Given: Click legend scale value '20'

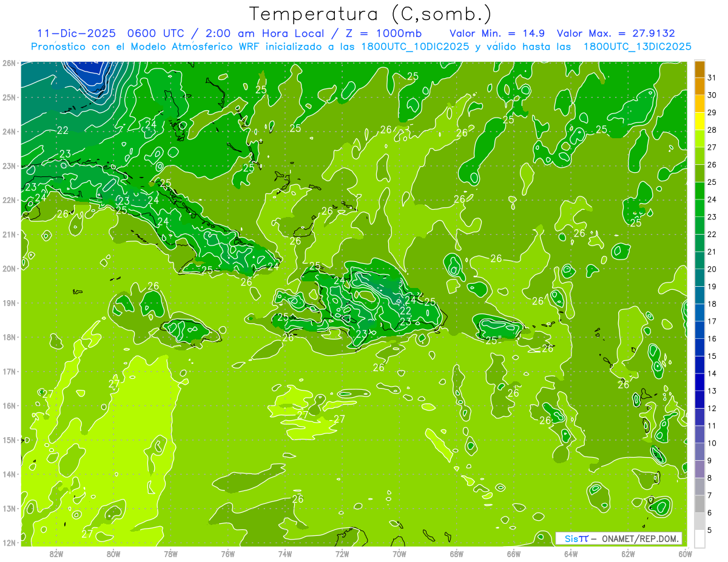Looking at the screenshot, I should [x=712, y=269].
